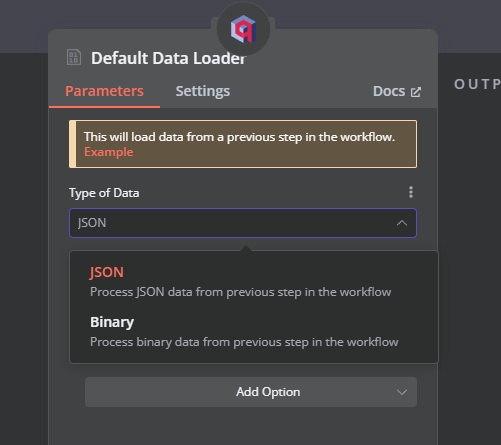Click the Add Option button
This screenshot has height=445, width=501.
pyautogui.click(x=251, y=392)
